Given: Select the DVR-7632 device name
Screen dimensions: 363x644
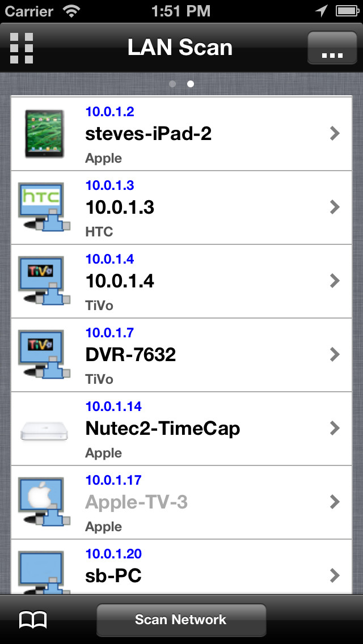Looking at the screenshot, I should (130, 355).
